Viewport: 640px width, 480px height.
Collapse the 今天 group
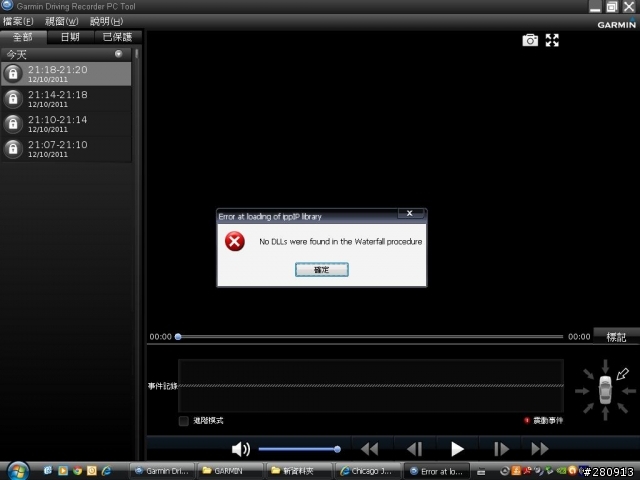pos(118,54)
